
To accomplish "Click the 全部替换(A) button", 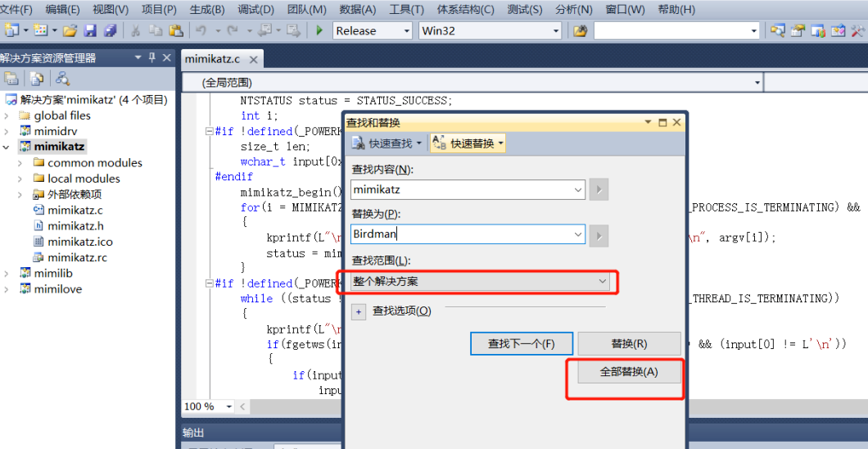I will [x=630, y=372].
